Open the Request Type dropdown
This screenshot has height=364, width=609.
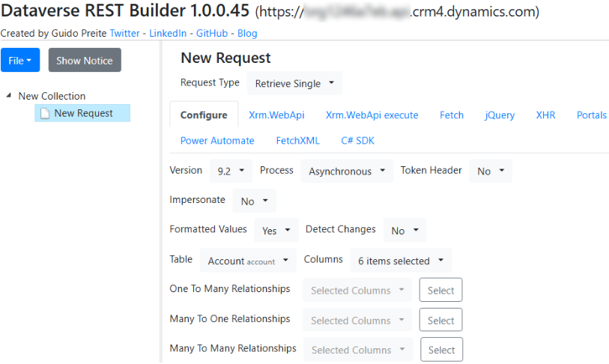pos(294,83)
